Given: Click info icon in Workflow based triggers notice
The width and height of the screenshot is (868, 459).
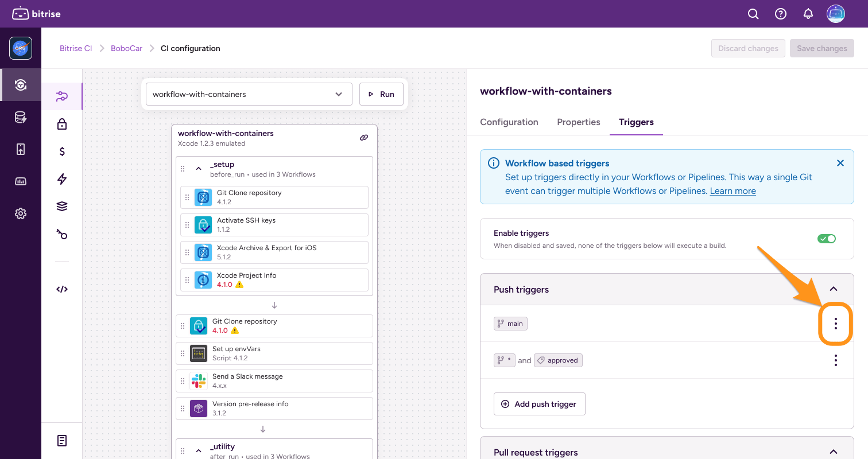Looking at the screenshot, I should pyautogui.click(x=494, y=163).
